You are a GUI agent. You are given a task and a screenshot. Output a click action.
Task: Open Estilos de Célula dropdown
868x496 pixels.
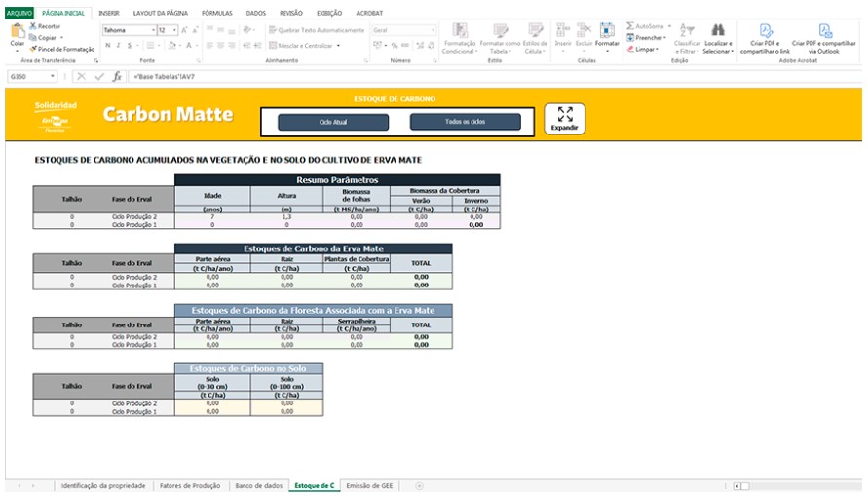point(535,38)
